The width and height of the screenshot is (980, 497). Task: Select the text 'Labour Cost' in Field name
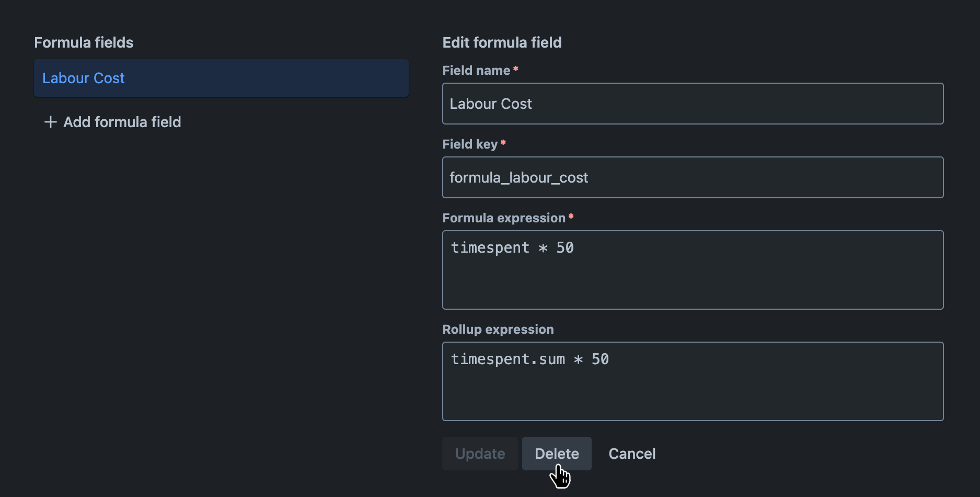tap(490, 103)
